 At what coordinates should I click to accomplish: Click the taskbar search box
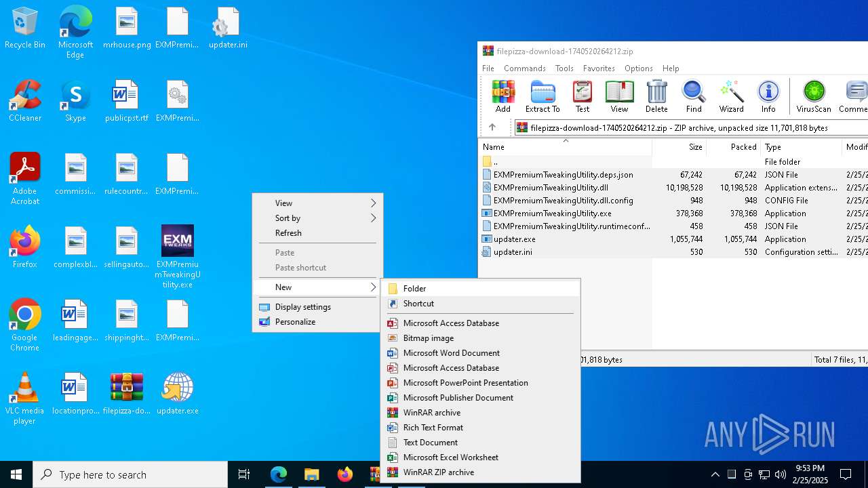pyautogui.click(x=130, y=474)
